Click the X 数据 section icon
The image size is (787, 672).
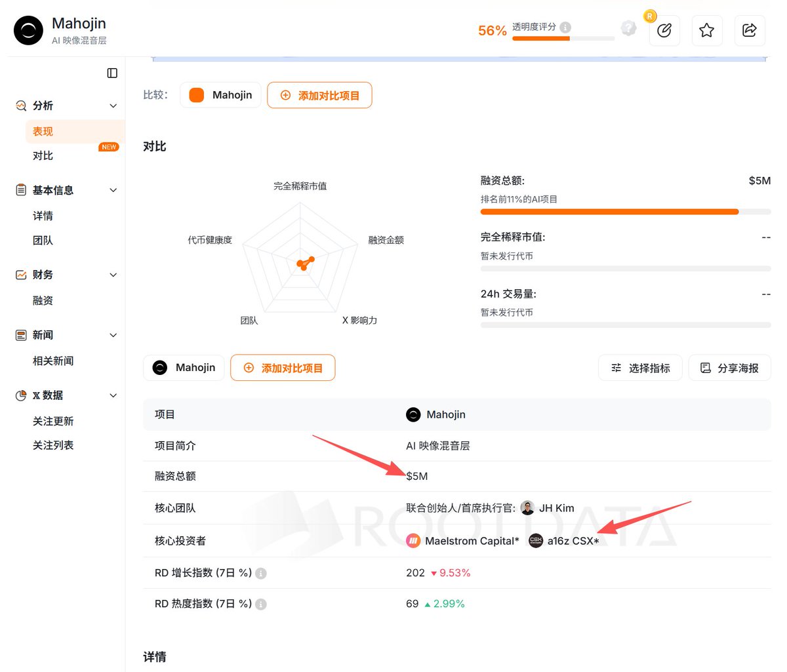click(21, 395)
